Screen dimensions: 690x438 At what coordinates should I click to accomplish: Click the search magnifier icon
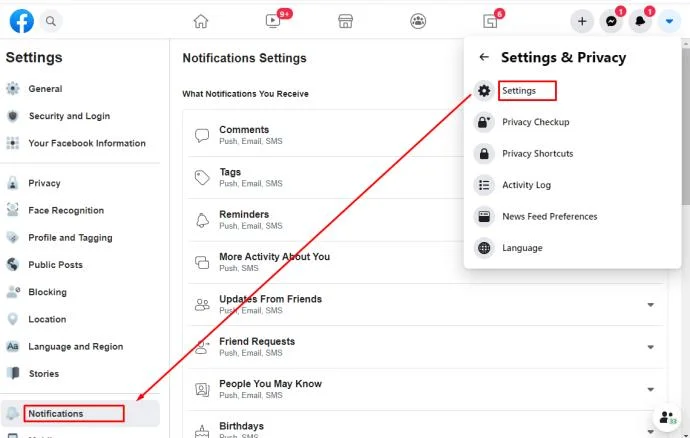pyautogui.click(x=51, y=21)
